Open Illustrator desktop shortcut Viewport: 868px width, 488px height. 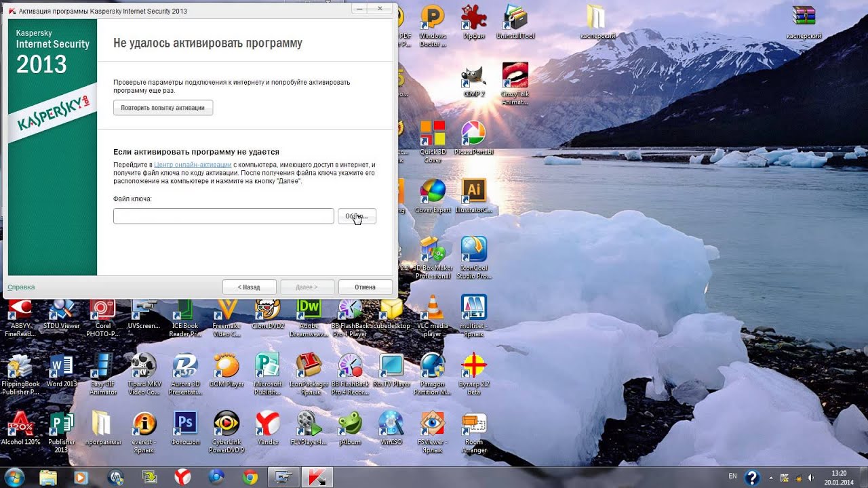click(473, 197)
